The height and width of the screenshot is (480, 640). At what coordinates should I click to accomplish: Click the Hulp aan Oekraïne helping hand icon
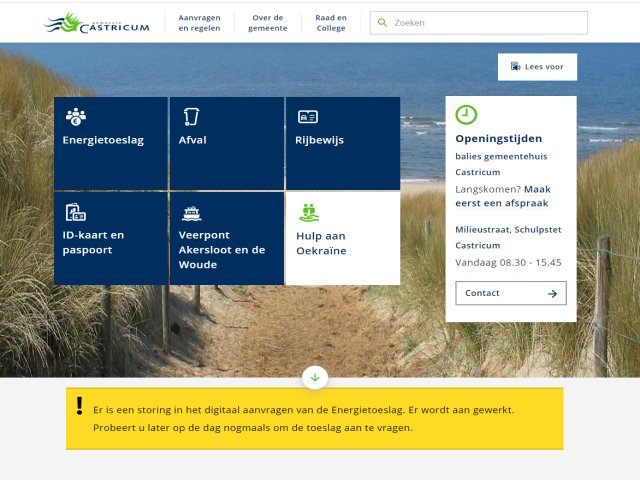309,213
